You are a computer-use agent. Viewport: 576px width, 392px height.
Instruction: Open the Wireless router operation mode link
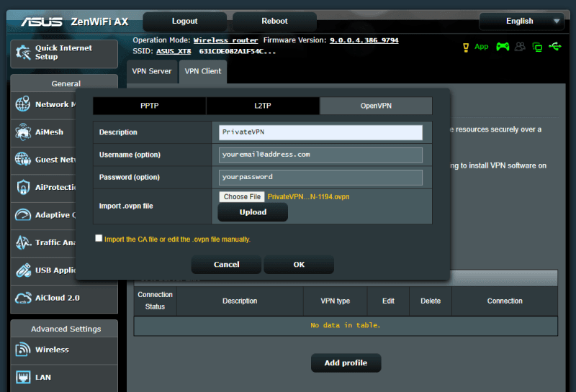pos(225,40)
